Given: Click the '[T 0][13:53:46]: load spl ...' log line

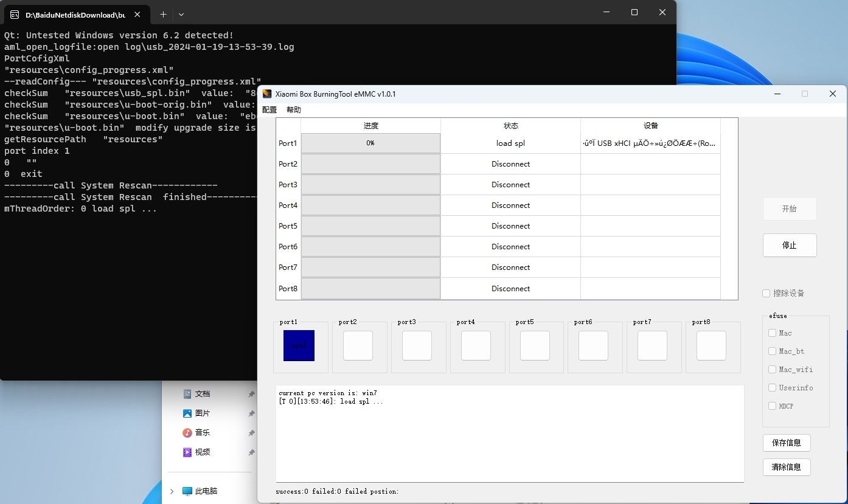Looking at the screenshot, I should 331,401.
